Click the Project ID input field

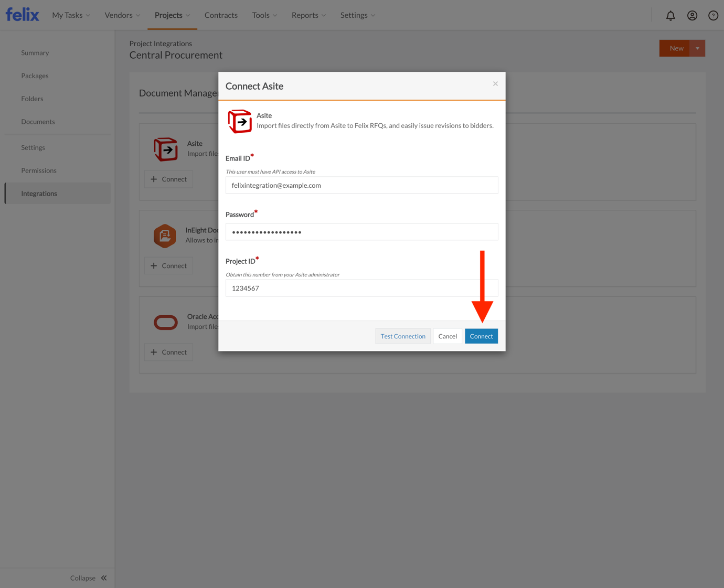coord(362,288)
